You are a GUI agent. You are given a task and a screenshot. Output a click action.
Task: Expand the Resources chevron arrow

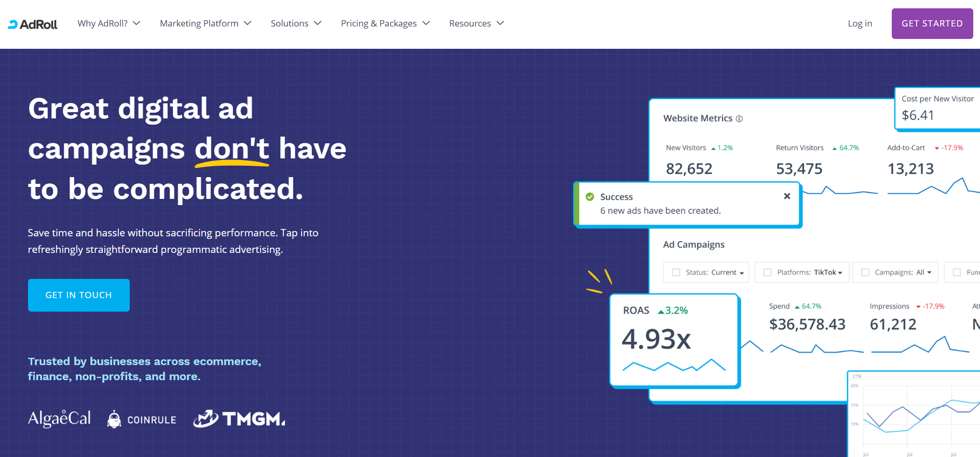pyautogui.click(x=500, y=23)
